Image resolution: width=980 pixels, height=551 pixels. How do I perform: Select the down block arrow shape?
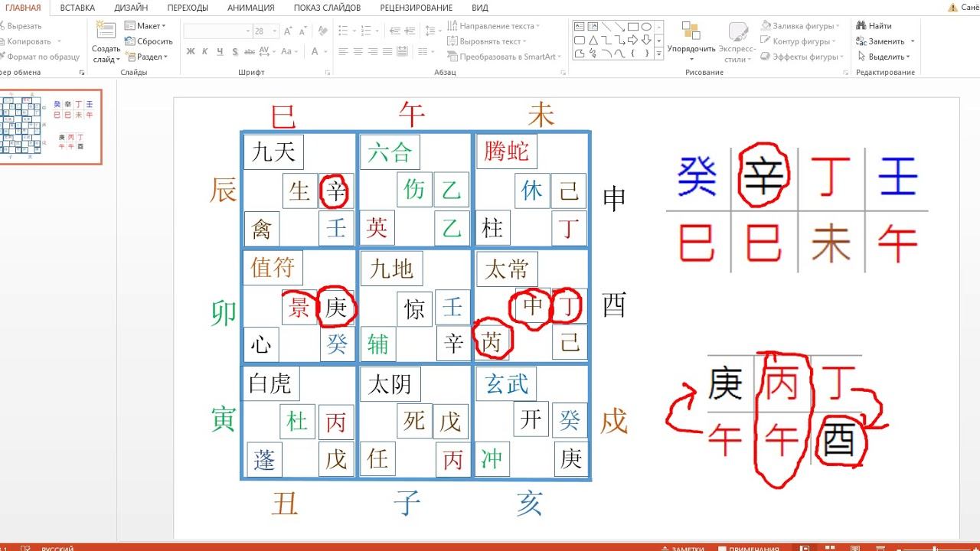click(x=645, y=40)
